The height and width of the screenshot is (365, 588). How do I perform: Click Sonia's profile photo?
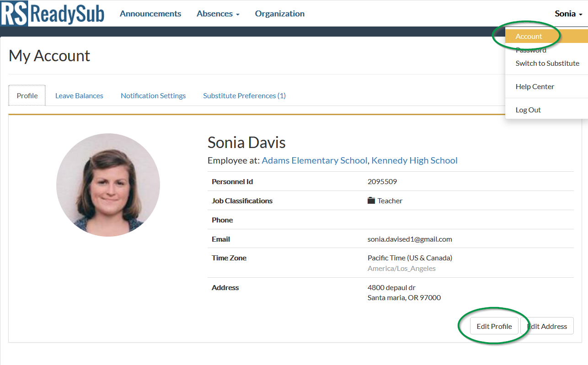tap(108, 185)
